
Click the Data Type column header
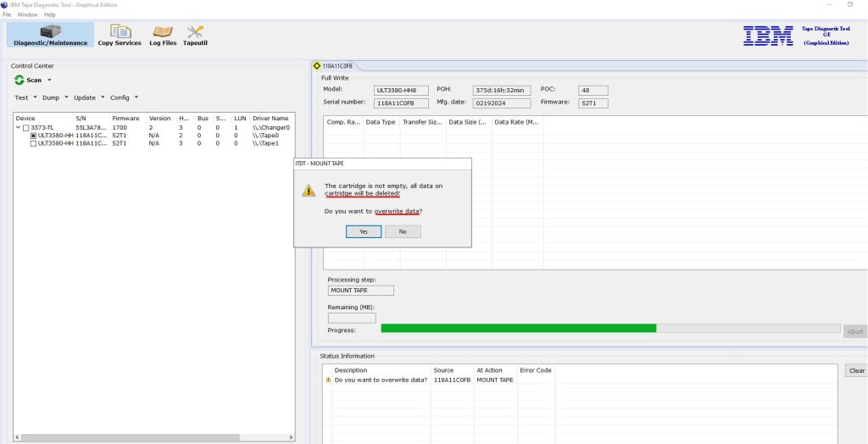[x=381, y=122]
